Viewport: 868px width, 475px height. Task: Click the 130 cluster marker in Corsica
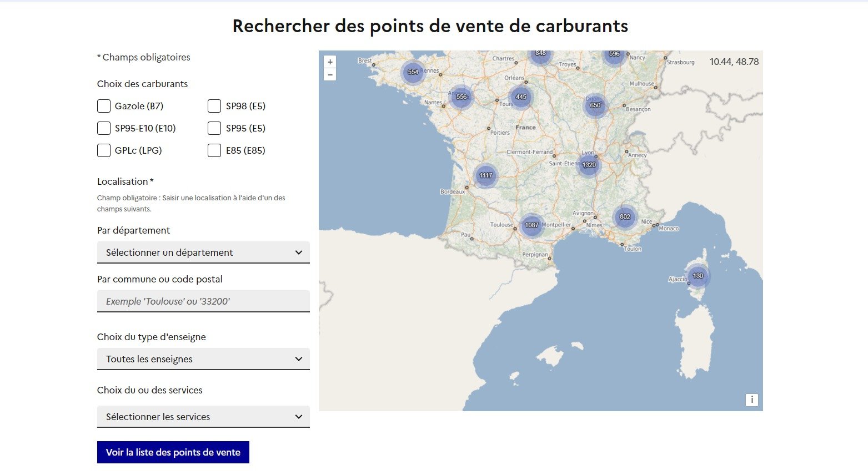click(698, 276)
